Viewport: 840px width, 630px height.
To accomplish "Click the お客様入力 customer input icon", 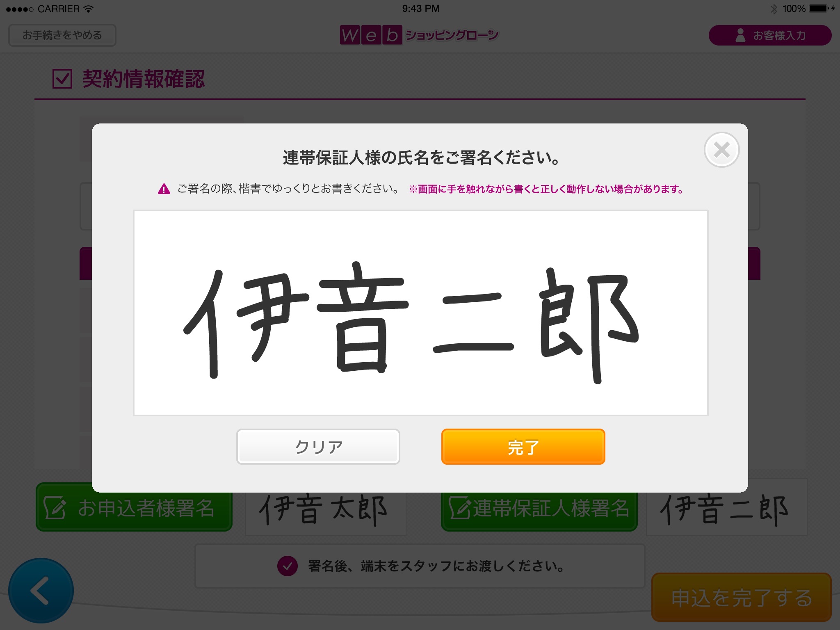I will (x=769, y=37).
